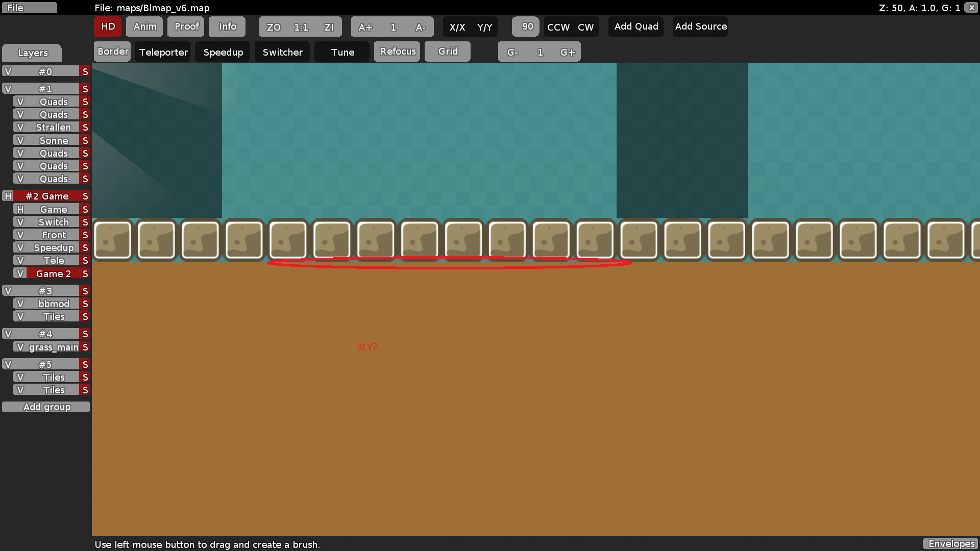This screenshot has width=980, height=551.
Task: Toggle the HD texture mode
Action: pos(107,27)
